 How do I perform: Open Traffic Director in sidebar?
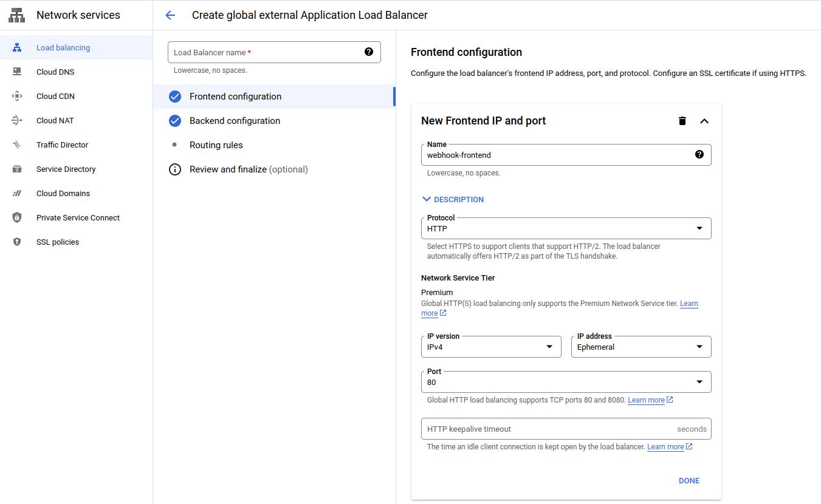click(x=76, y=145)
